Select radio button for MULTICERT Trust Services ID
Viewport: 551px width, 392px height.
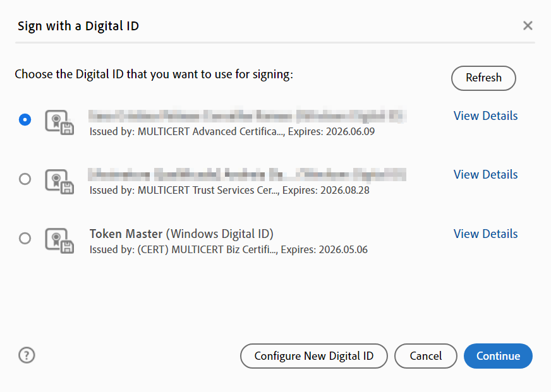[25, 179]
